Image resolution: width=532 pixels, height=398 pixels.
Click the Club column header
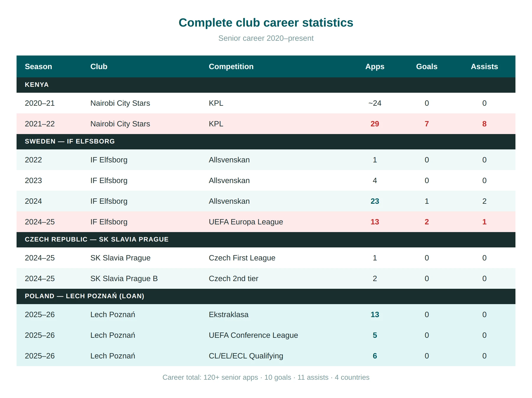point(99,66)
